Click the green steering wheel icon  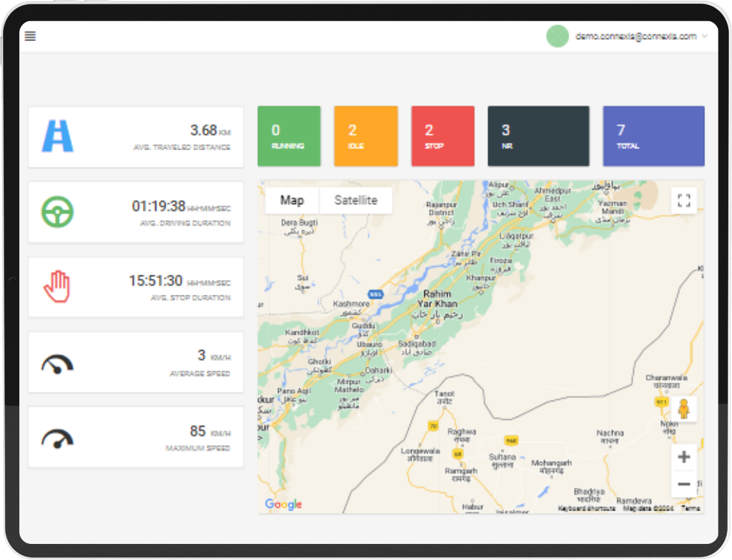coord(58,211)
